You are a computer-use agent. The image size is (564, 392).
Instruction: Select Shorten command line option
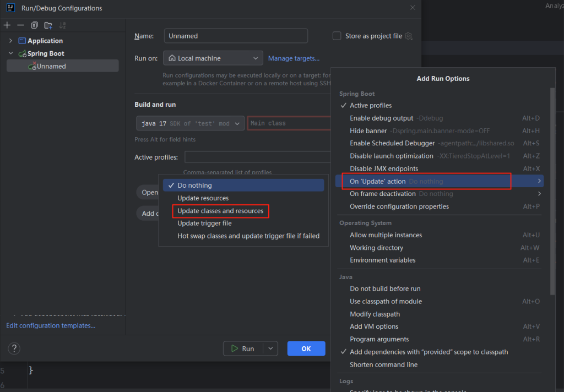coord(440,364)
